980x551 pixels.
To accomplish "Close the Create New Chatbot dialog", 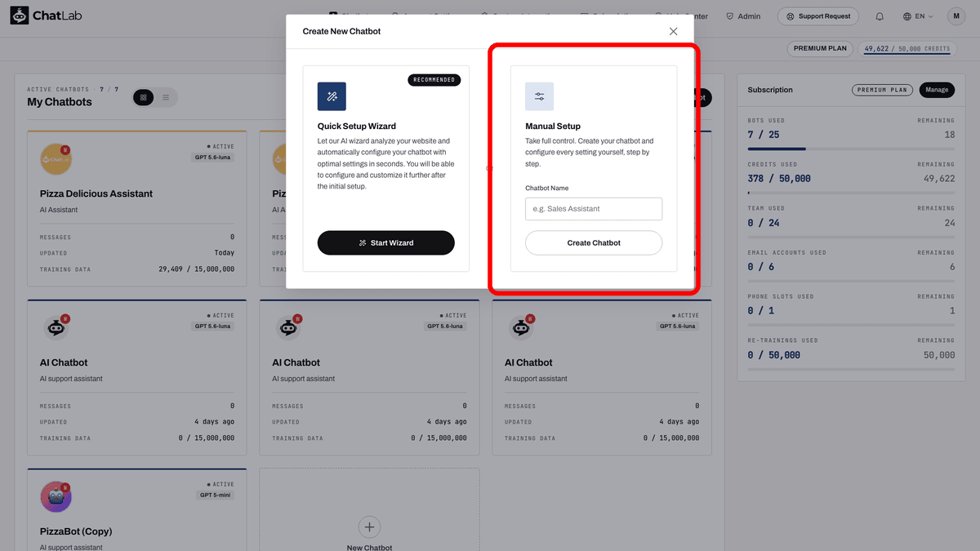I will [673, 32].
